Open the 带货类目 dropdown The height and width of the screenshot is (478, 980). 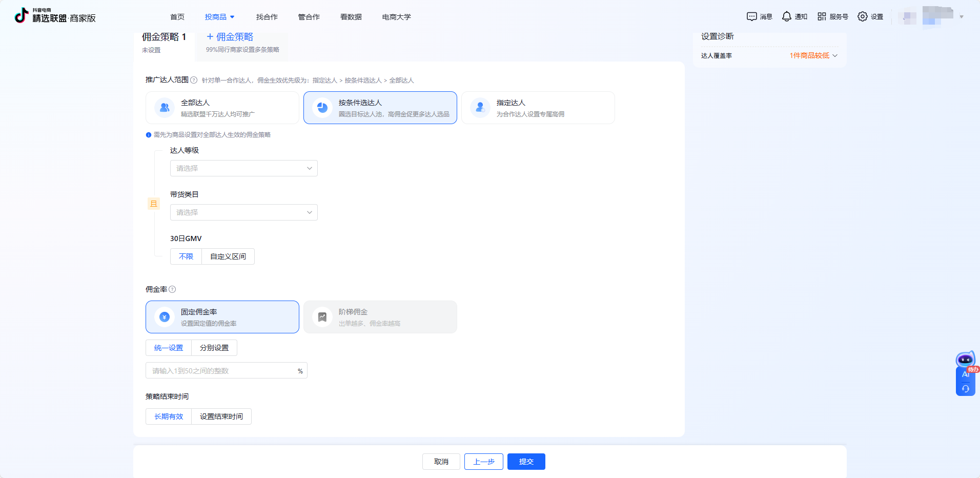click(243, 212)
